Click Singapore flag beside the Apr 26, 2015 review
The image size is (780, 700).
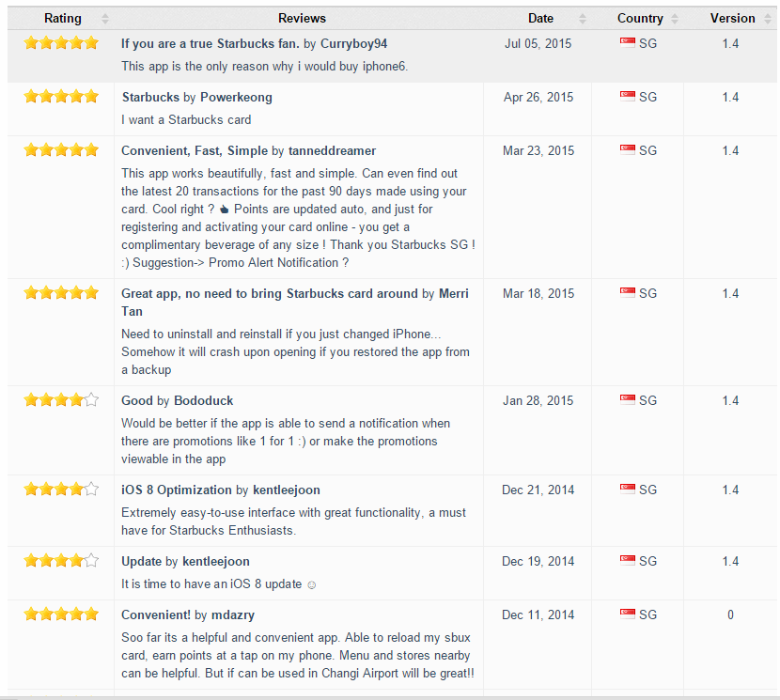(x=627, y=97)
